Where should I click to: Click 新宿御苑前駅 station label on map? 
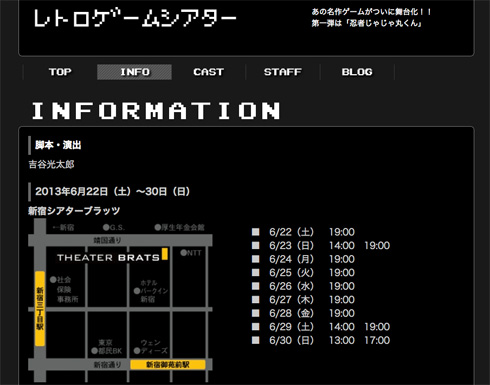click(x=168, y=365)
